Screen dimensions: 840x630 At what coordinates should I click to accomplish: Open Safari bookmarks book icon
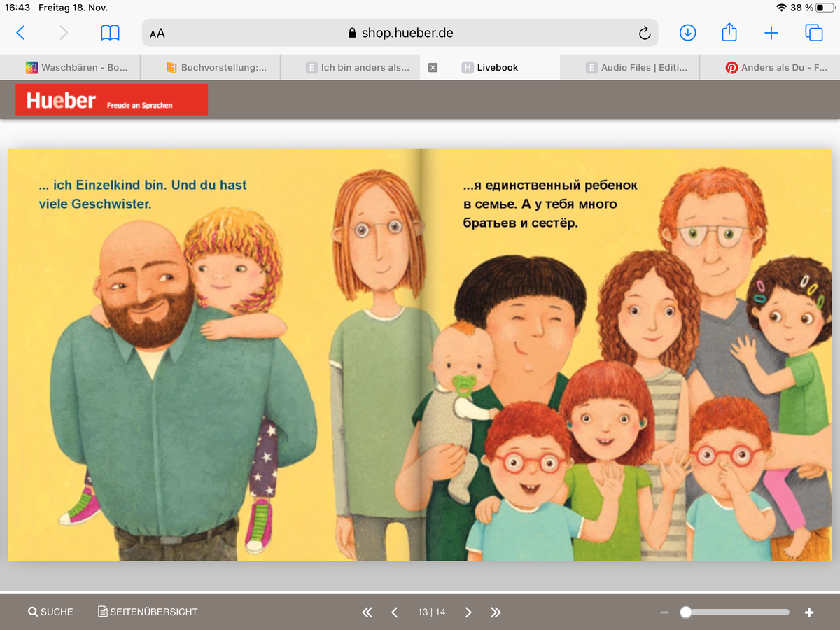[110, 33]
